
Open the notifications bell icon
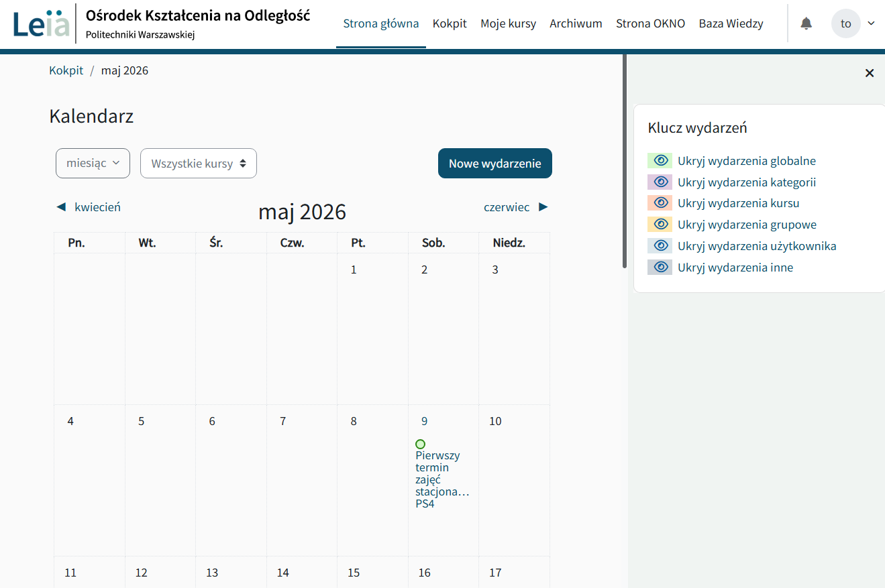[806, 23]
